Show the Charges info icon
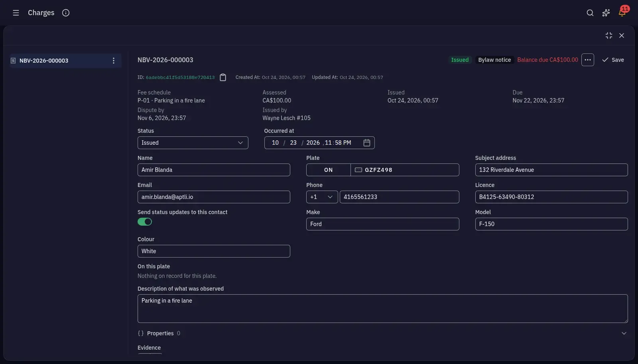638x364 pixels. click(66, 13)
